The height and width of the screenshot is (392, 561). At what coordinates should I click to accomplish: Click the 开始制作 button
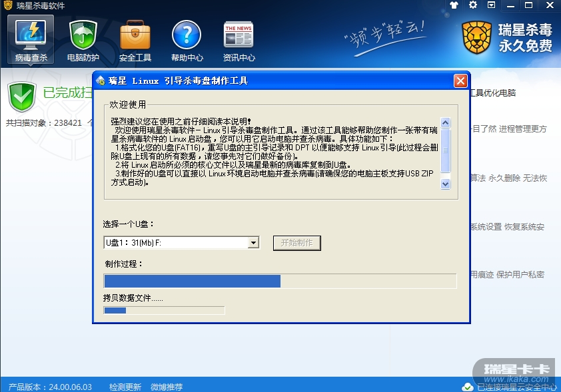(x=297, y=243)
